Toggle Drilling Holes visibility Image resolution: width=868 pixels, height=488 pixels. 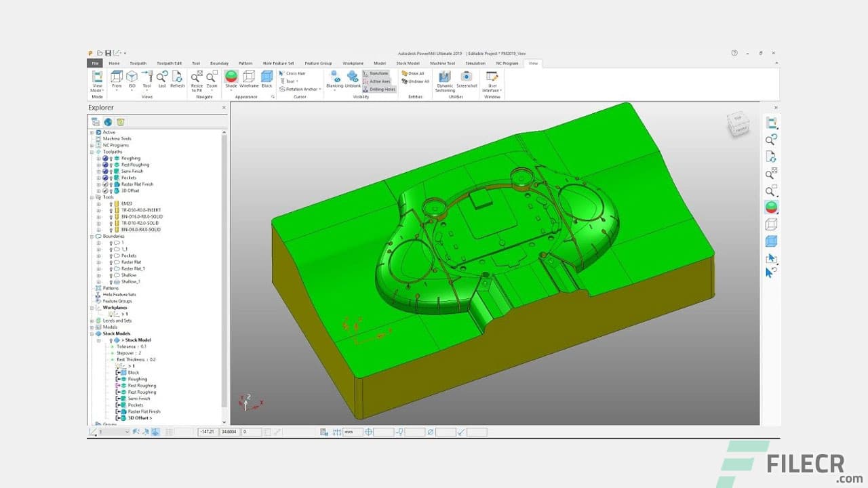pos(379,89)
